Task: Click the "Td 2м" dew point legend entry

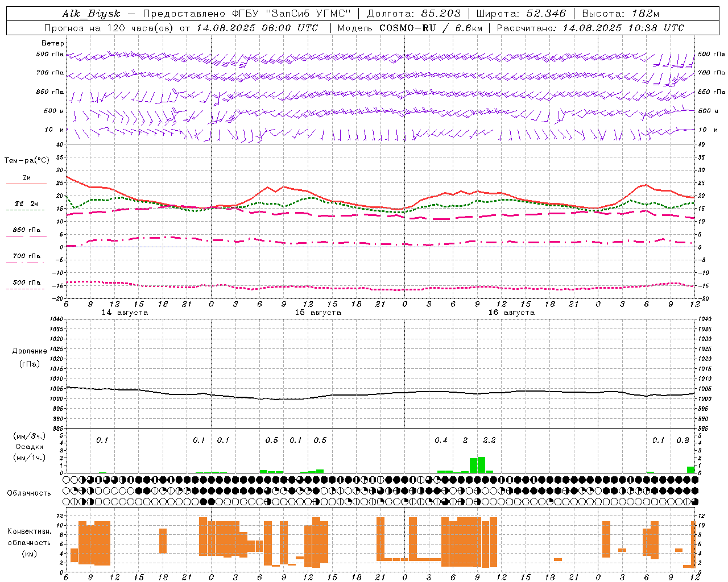Action: click(26, 203)
